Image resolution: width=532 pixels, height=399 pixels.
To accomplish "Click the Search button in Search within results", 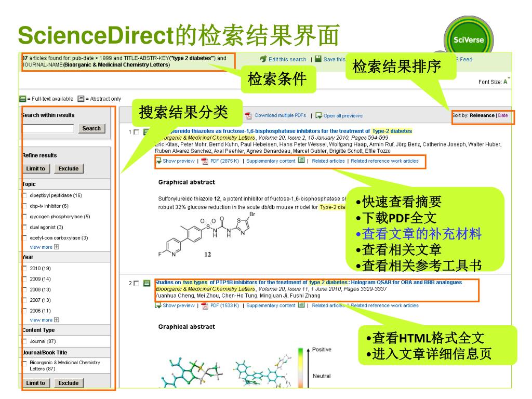I will pos(91,128).
